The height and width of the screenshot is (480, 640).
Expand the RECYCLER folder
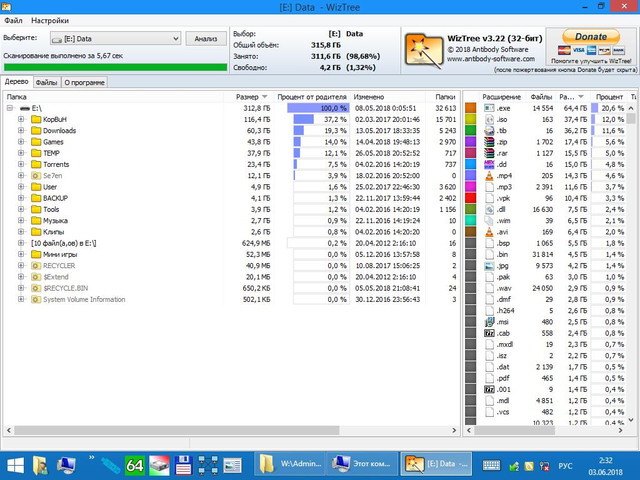pos(21,266)
